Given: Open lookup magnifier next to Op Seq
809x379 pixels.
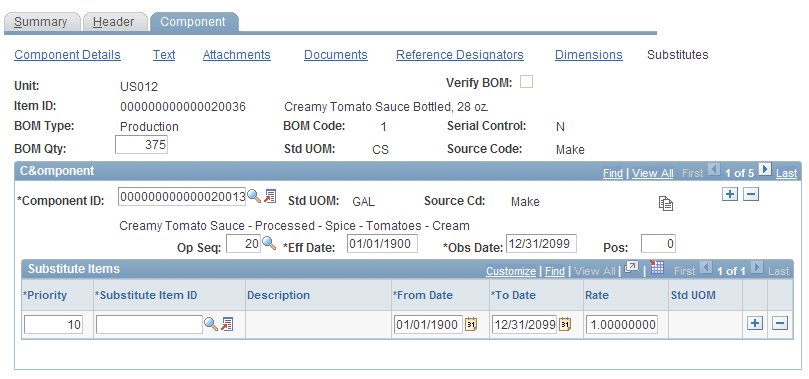Looking at the screenshot, I should click(x=269, y=243).
